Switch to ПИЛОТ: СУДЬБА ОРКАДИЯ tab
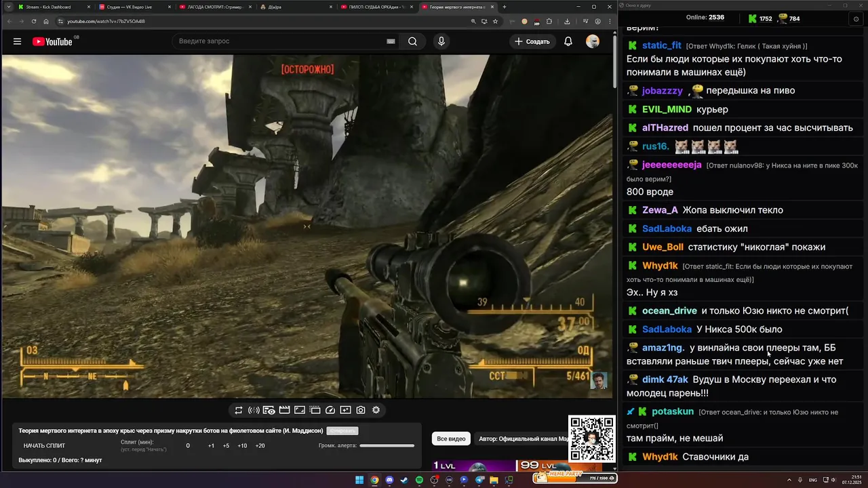 click(376, 7)
